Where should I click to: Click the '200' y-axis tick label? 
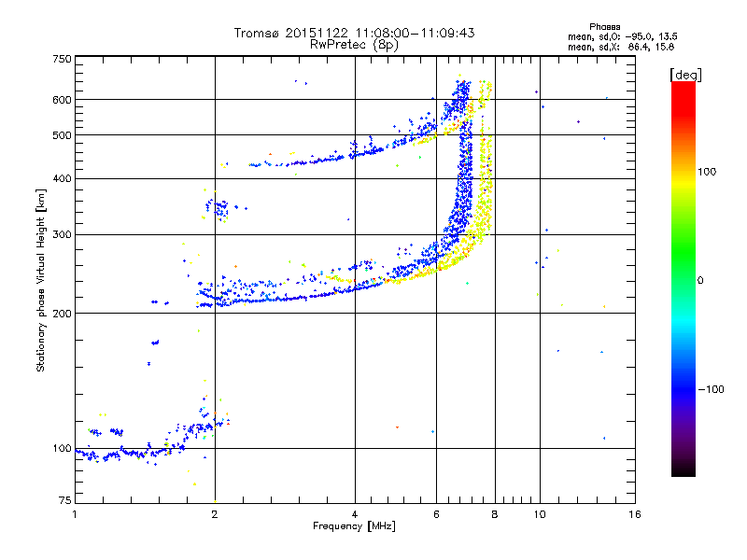click(63, 314)
